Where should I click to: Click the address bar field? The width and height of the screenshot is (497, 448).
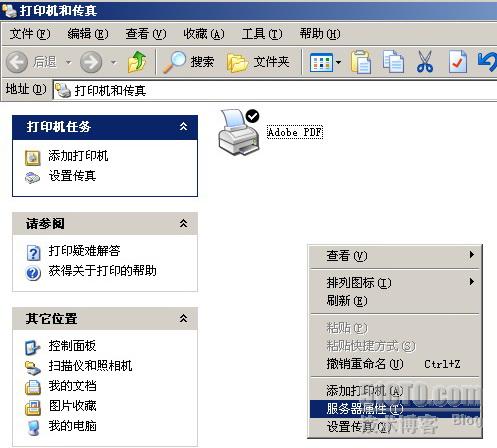(275, 90)
